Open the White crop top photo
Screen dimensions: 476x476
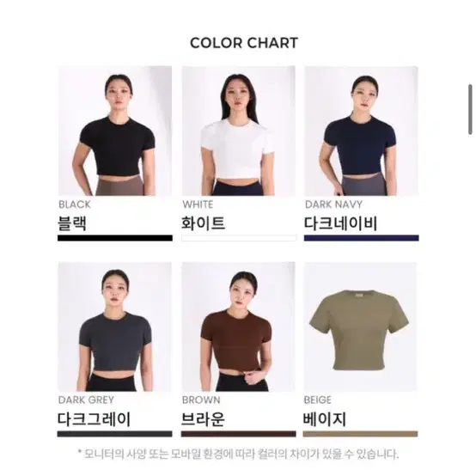(239, 131)
